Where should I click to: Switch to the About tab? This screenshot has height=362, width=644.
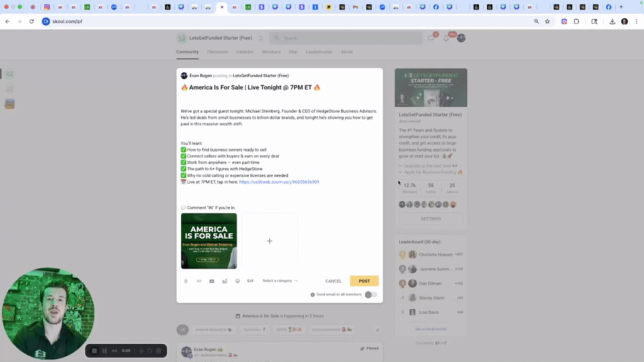click(347, 52)
